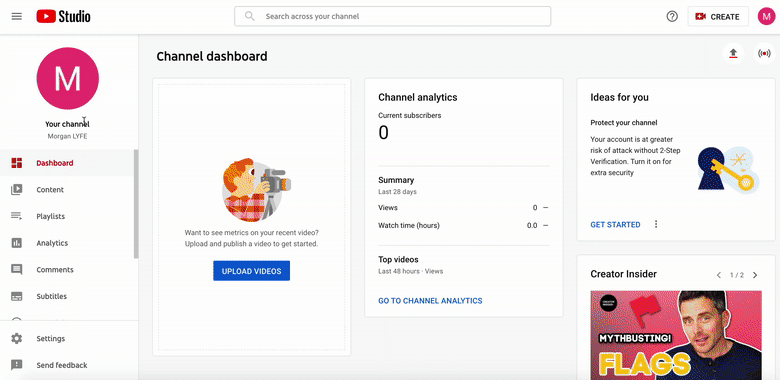The image size is (780, 380).
Task: Click the "Your channel" label
Action: (x=68, y=124)
